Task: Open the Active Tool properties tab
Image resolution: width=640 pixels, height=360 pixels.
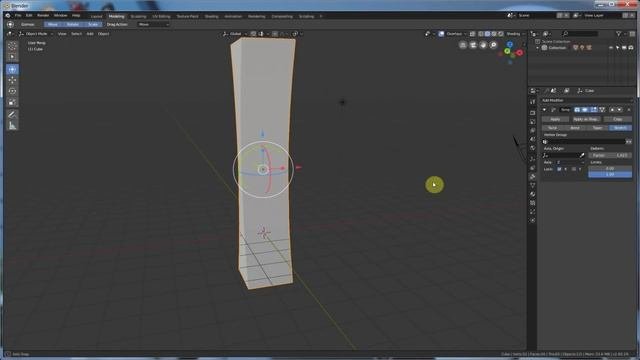Action: (x=533, y=102)
